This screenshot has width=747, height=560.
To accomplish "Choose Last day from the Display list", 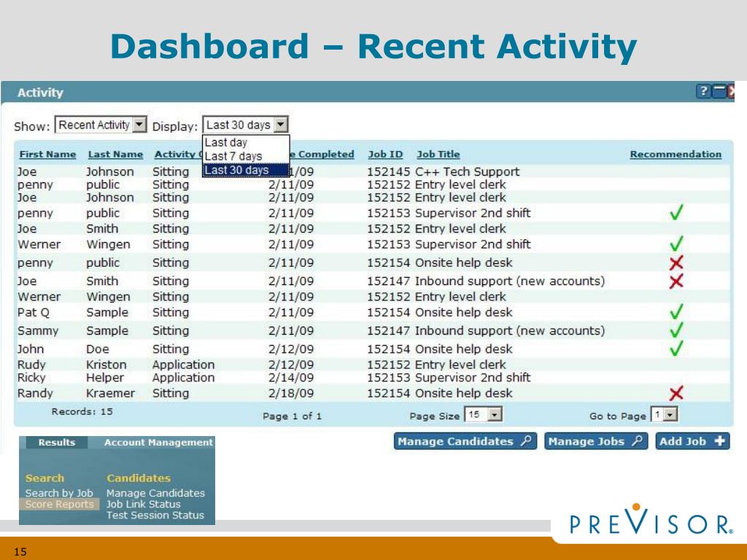I will pos(246,142).
